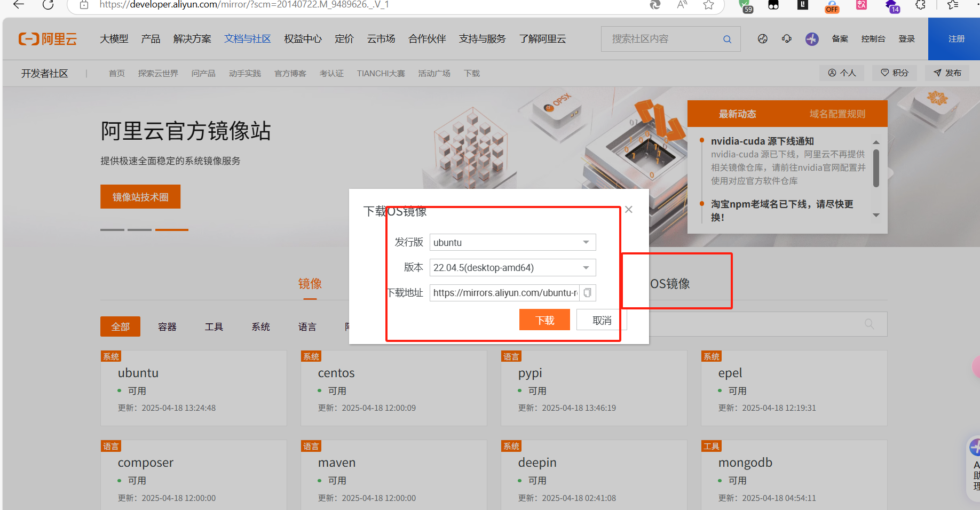980x510 pixels.
Task: Click the orange 下载 button
Action: pyautogui.click(x=544, y=320)
